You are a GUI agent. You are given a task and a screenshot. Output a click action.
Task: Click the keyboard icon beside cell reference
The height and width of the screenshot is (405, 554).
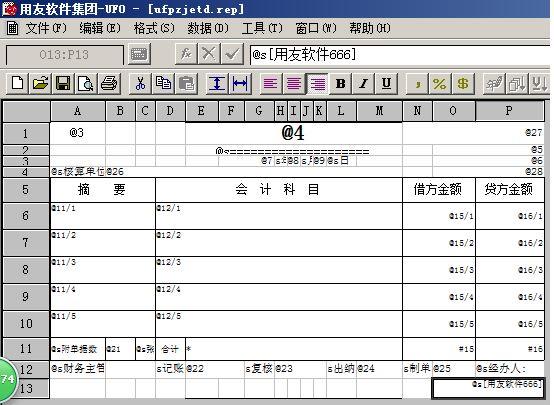tap(139, 54)
